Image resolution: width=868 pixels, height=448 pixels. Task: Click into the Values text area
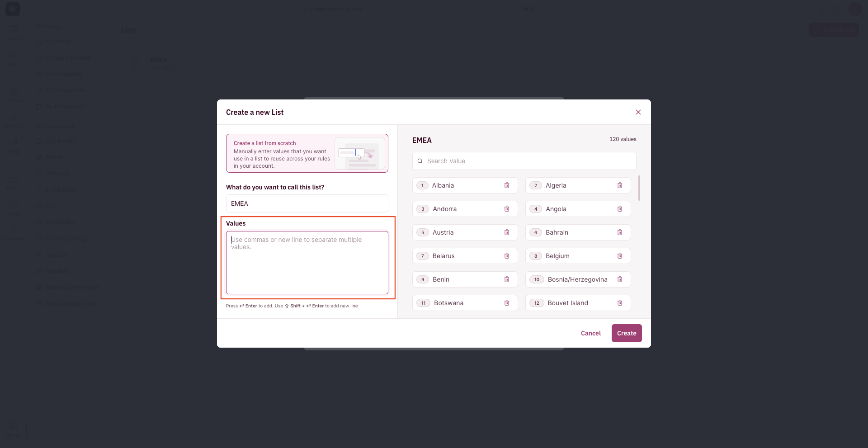(x=307, y=263)
